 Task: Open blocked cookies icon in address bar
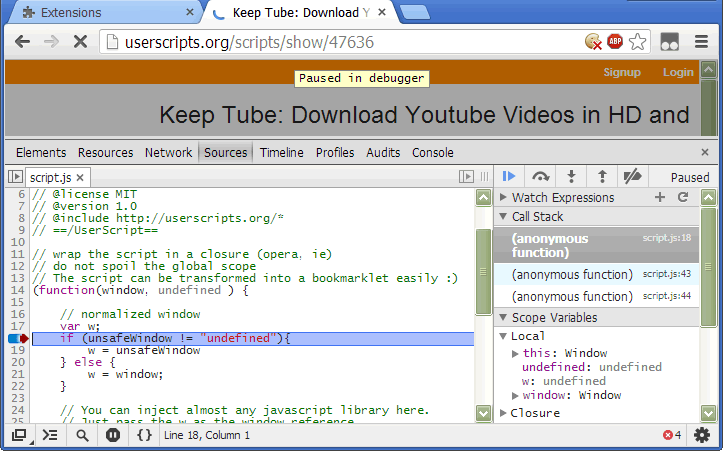pyautogui.click(x=593, y=42)
